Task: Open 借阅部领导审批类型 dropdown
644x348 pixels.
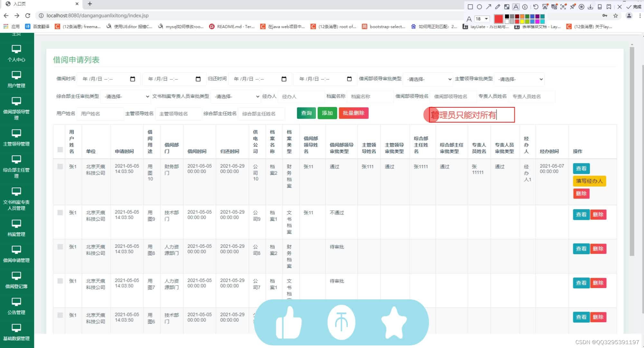Action: point(429,79)
